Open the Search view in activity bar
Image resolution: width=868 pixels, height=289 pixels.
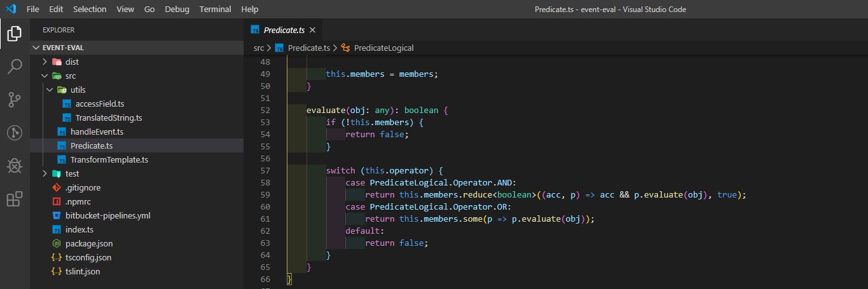(x=15, y=66)
